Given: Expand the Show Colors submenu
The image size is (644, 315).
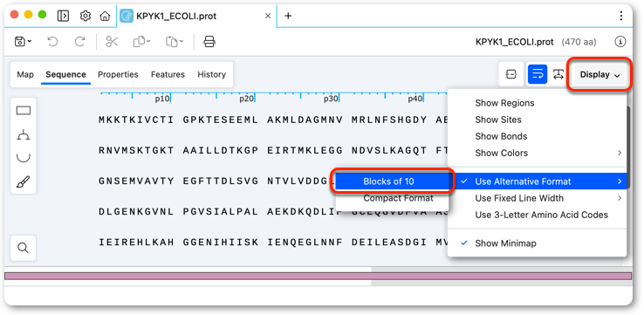Looking at the screenshot, I should point(538,154).
